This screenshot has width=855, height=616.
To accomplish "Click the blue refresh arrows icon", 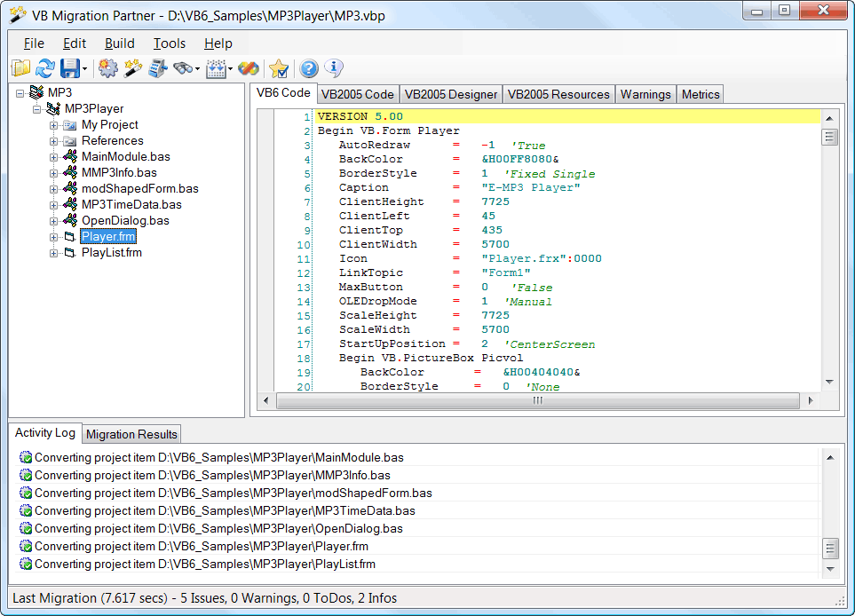I will [45, 68].
